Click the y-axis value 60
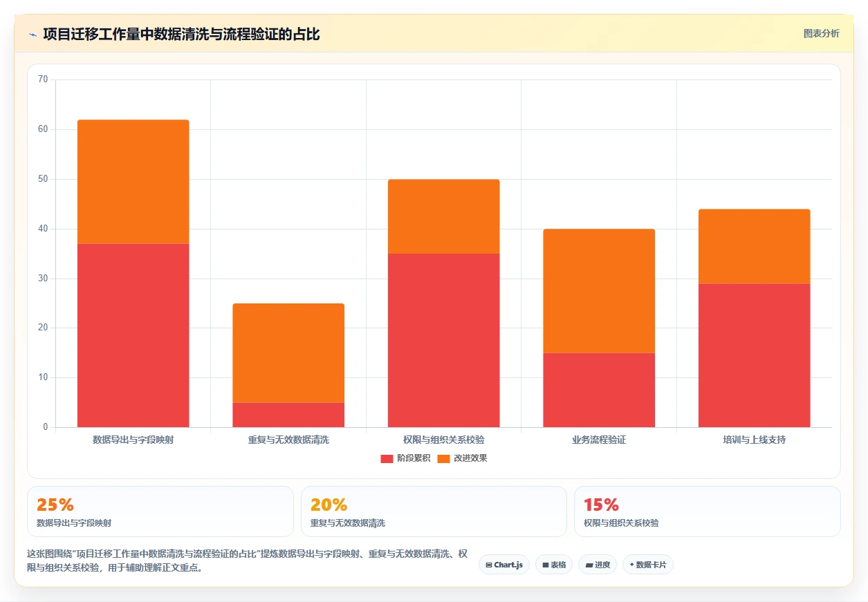 (x=43, y=129)
